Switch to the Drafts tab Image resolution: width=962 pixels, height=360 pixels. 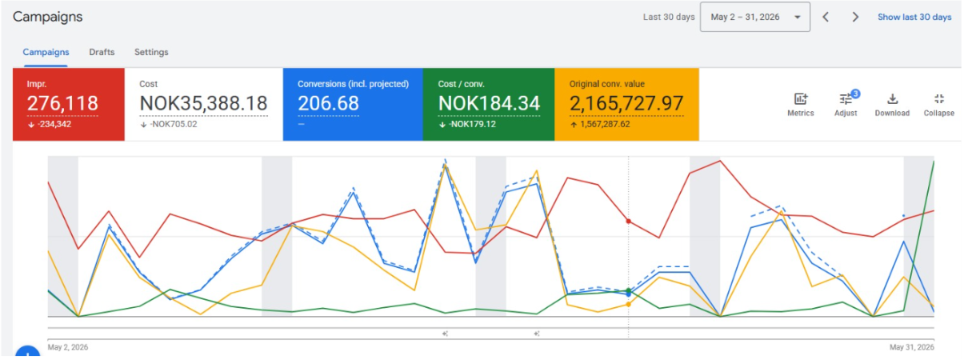pyautogui.click(x=102, y=52)
